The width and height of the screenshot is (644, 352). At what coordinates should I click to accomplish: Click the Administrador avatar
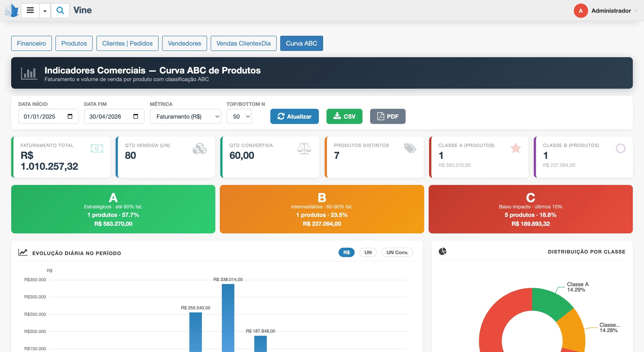click(580, 11)
